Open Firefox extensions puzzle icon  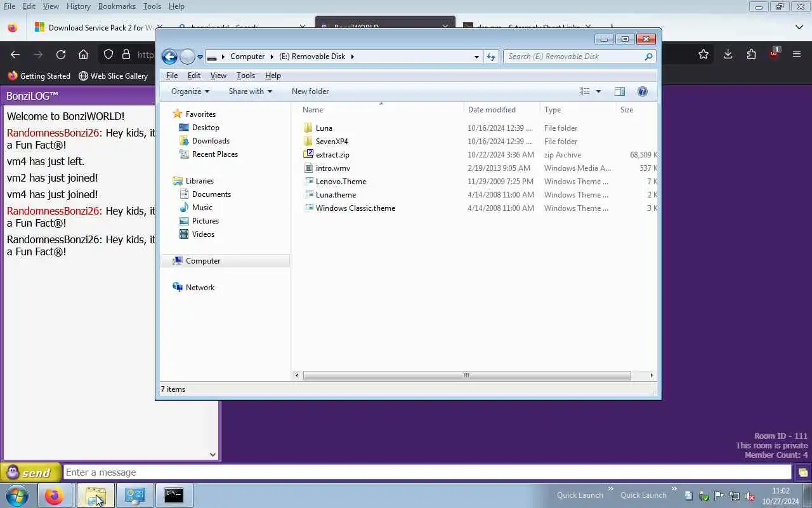click(x=751, y=55)
